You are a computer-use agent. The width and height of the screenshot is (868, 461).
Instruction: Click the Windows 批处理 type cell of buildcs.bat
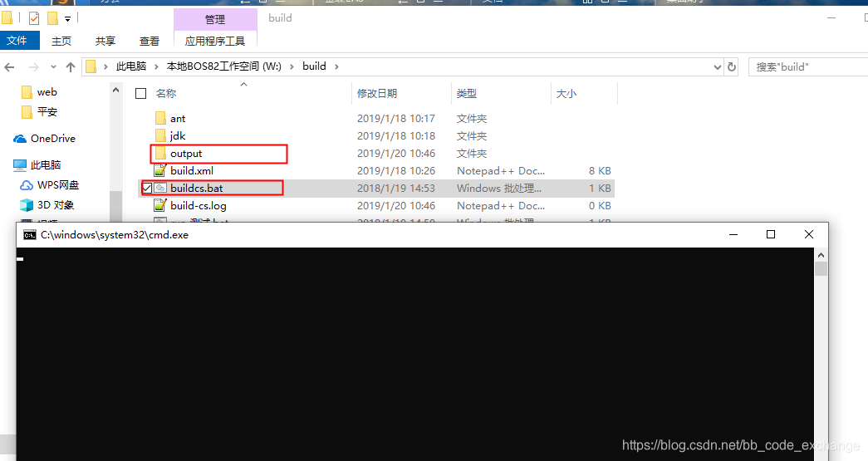tap(498, 189)
